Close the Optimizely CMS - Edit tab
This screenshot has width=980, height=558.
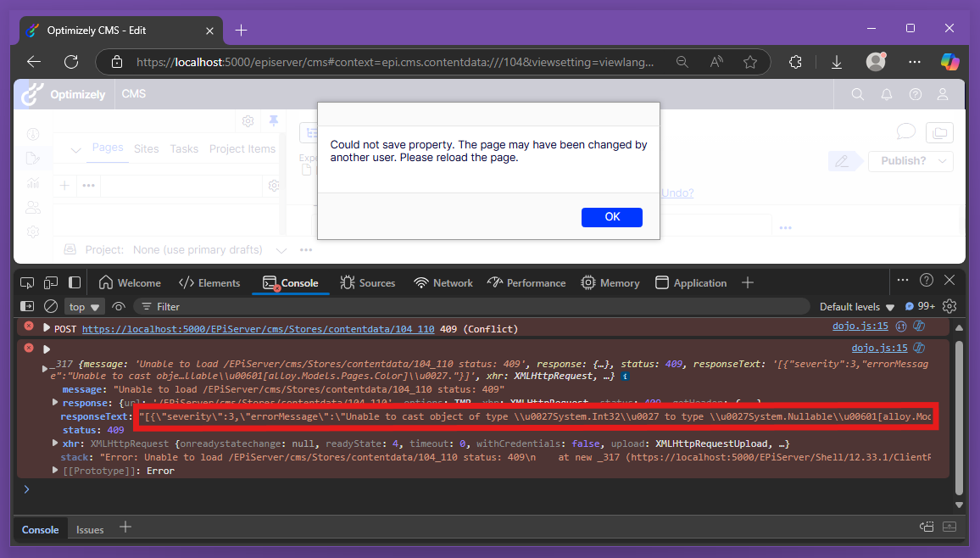click(x=209, y=31)
